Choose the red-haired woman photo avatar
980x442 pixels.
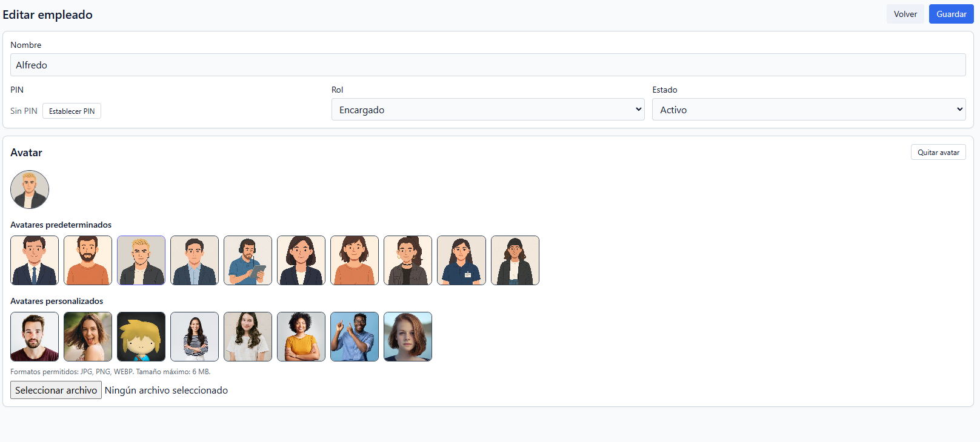[408, 337]
